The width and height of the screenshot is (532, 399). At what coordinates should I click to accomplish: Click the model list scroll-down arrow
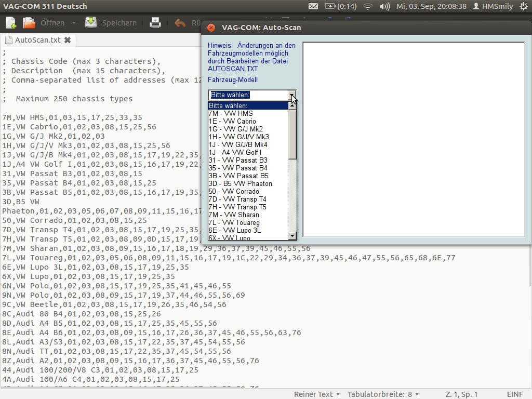pos(292,236)
